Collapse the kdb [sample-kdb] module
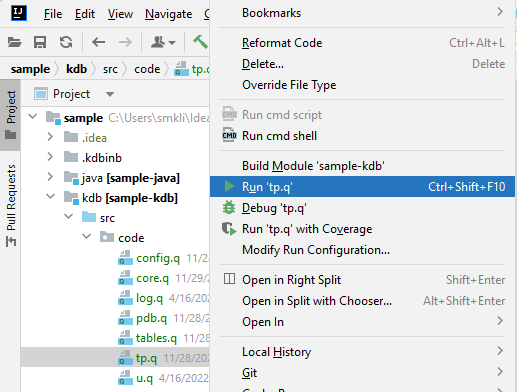 pyautogui.click(x=50, y=197)
